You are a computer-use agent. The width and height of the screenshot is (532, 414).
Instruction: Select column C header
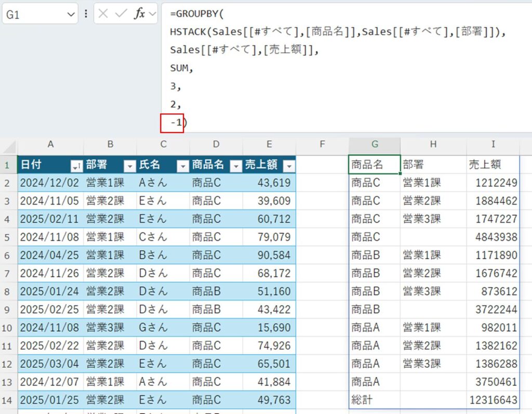coord(164,144)
